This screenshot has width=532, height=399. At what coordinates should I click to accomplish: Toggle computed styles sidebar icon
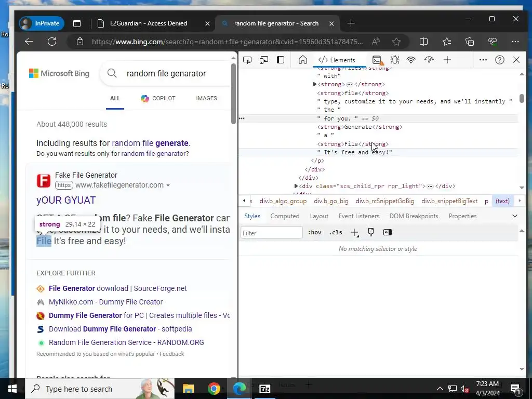click(387, 232)
